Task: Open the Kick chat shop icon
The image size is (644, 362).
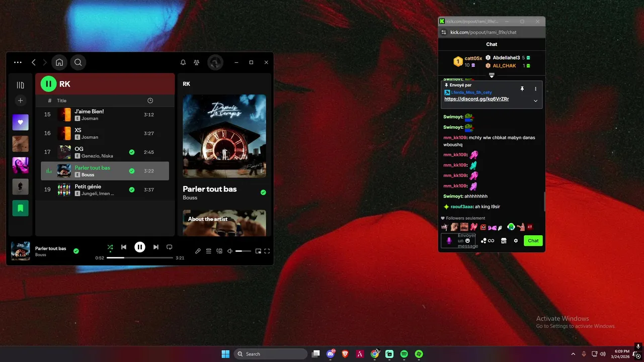Action: [504, 241]
